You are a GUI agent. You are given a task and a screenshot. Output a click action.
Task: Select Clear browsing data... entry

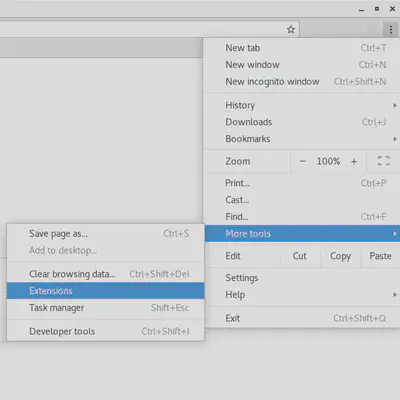tap(105, 274)
